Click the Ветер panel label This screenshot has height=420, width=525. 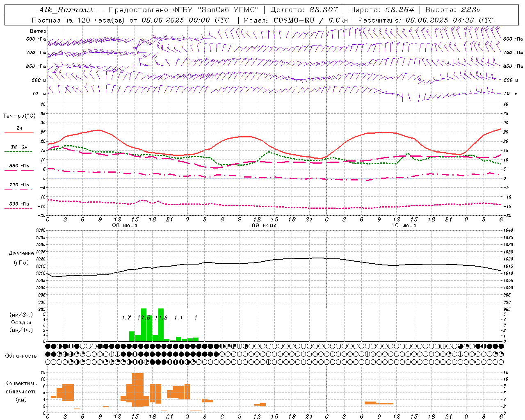(x=38, y=31)
